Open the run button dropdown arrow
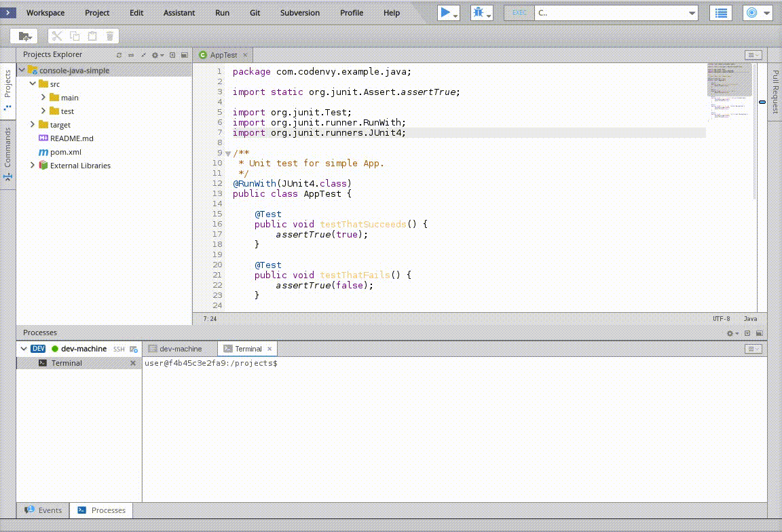This screenshot has width=782, height=532. pyautogui.click(x=455, y=16)
